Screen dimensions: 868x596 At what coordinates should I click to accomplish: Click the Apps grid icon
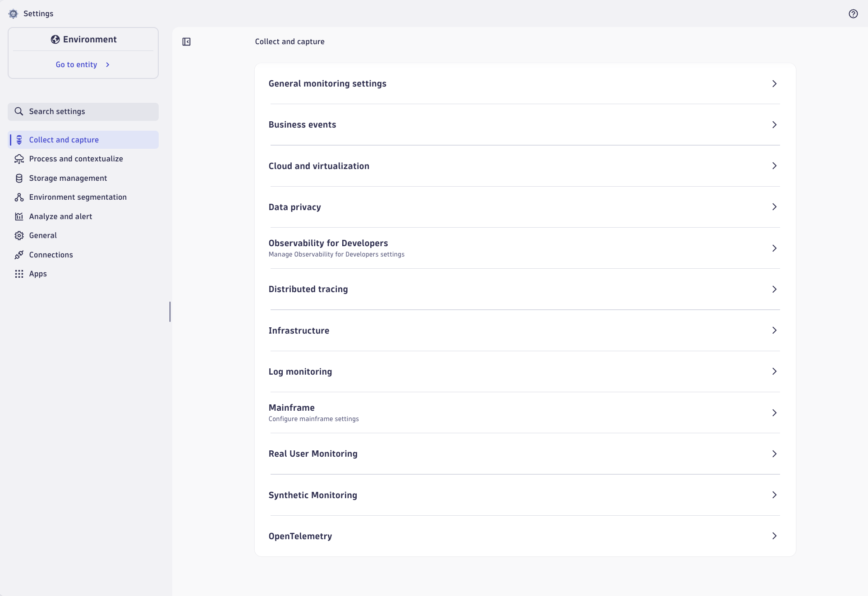coord(19,274)
